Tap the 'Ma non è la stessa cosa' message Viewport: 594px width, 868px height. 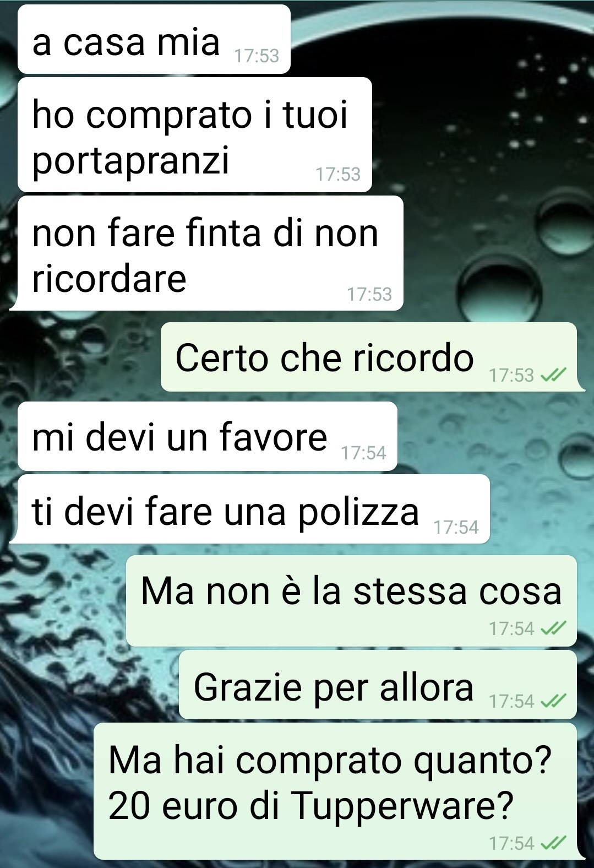(x=351, y=601)
